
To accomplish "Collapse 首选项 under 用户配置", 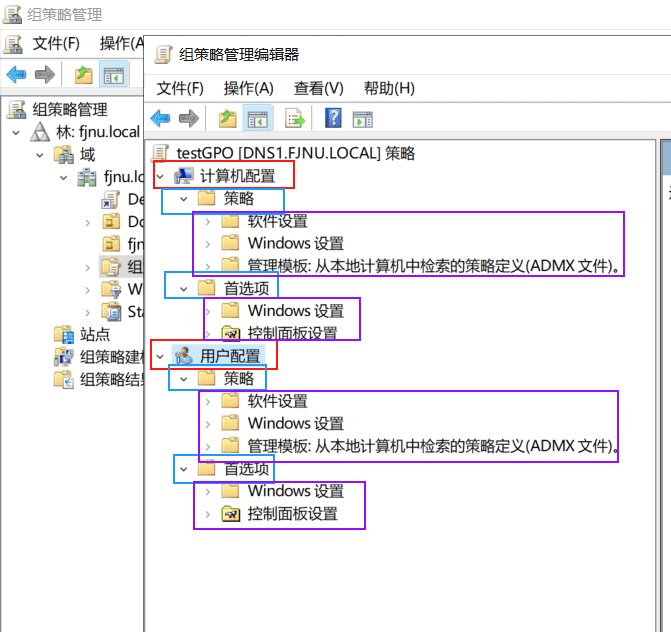I will pos(184,469).
